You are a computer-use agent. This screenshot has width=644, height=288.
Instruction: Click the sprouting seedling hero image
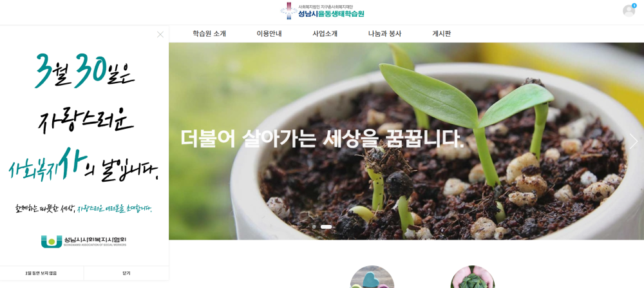click(406, 141)
